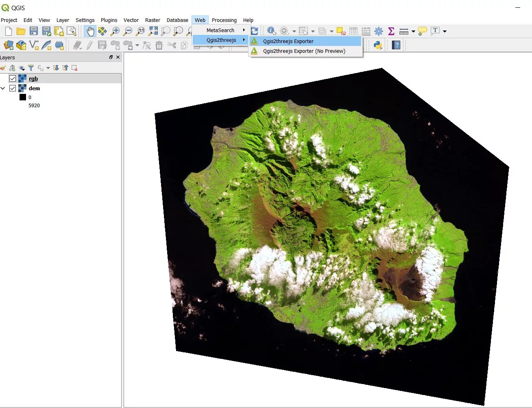Click Pan Map to Selection icon

(102, 31)
